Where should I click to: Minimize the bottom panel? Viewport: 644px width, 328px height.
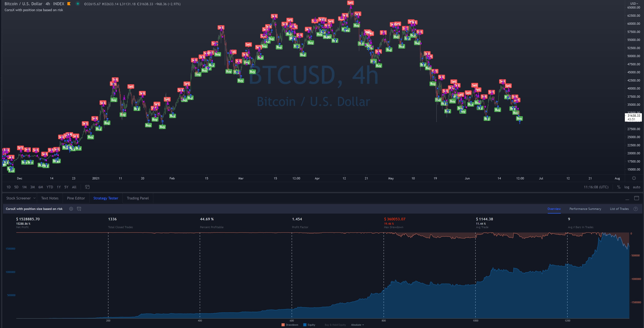pyautogui.click(x=627, y=198)
